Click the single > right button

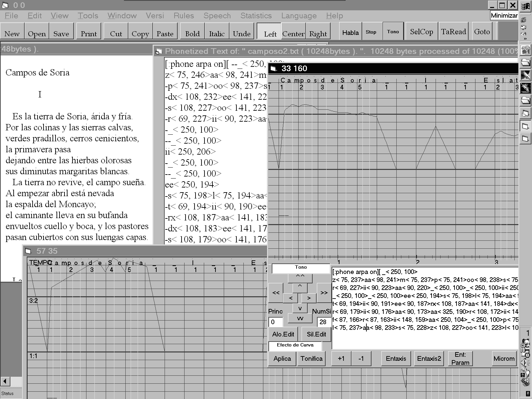(309, 298)
